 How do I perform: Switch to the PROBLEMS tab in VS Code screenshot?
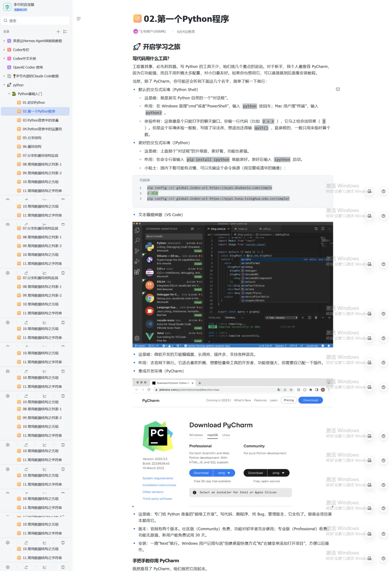pos(215,317)
